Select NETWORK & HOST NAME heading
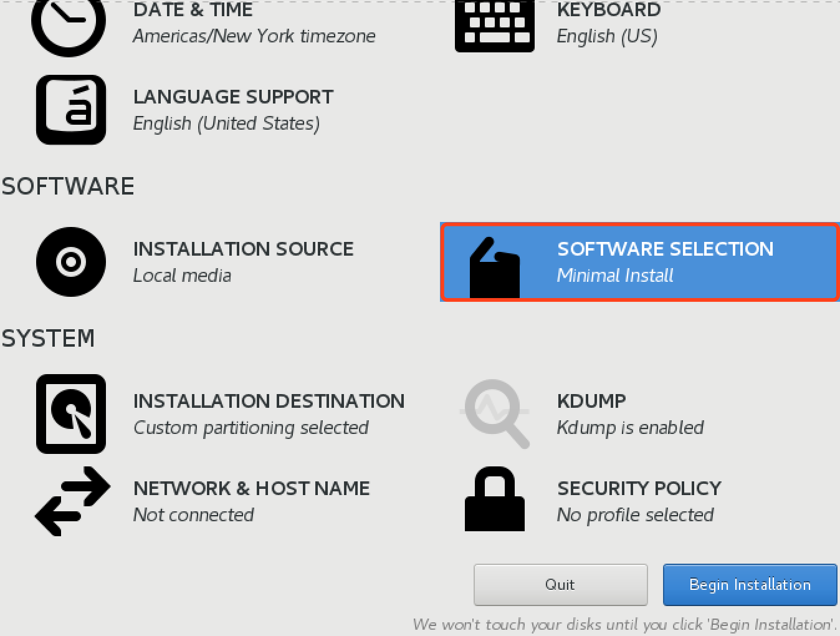 [x=252, y=488]
